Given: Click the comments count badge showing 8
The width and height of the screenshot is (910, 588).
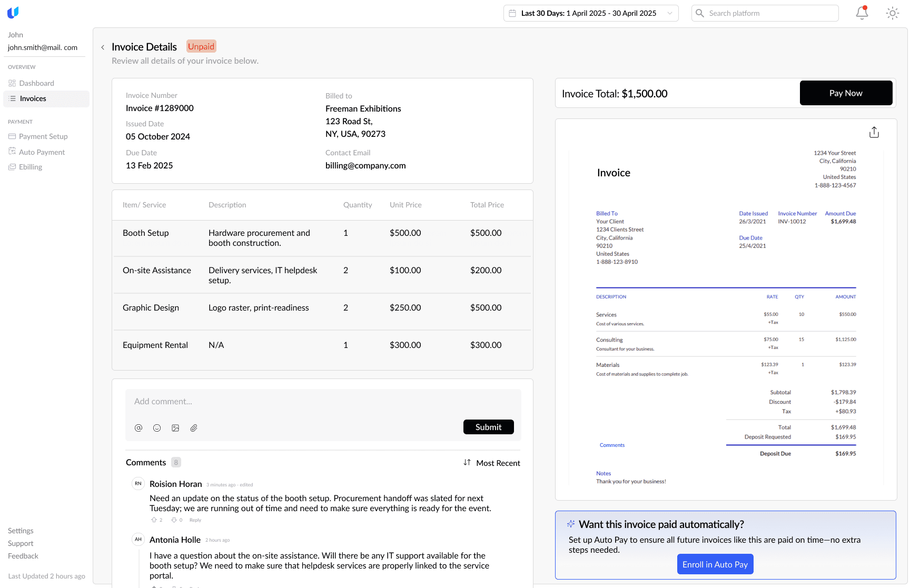Looking at the screenshot, I should 176,462.
